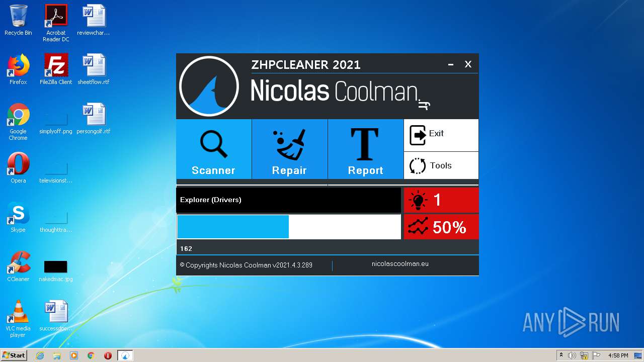Click the 4:58 PM taskbar clock

[618, 355]
